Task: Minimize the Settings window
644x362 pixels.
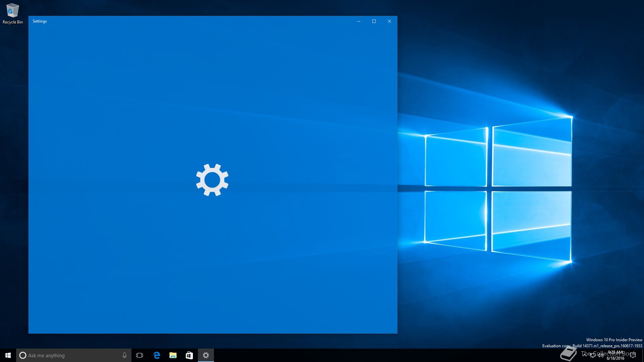Action: click(359, 21)
